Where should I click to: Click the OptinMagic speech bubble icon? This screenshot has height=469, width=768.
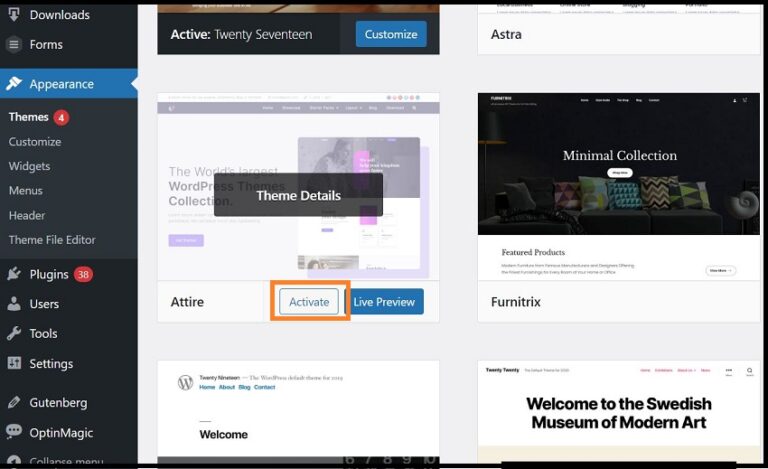click(14, 432)
